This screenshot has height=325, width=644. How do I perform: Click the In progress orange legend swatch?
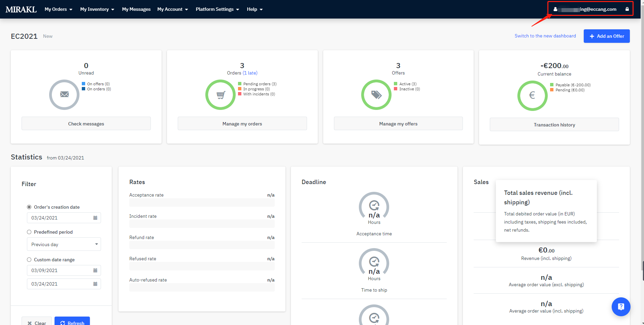coord(240,89)
